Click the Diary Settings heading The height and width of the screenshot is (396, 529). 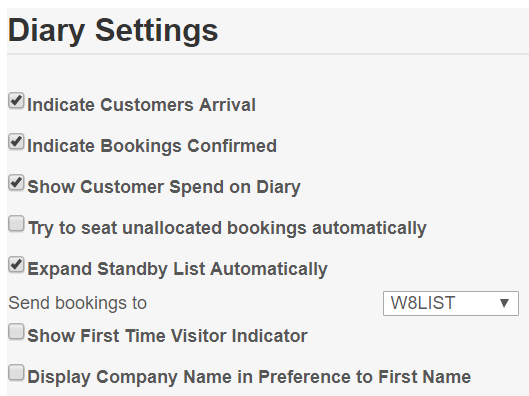click(x=113, y=31)
